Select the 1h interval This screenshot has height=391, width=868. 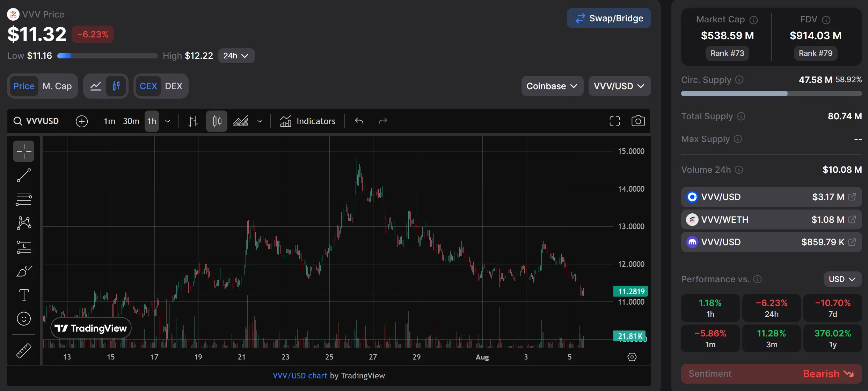click(x=152, y=121)
